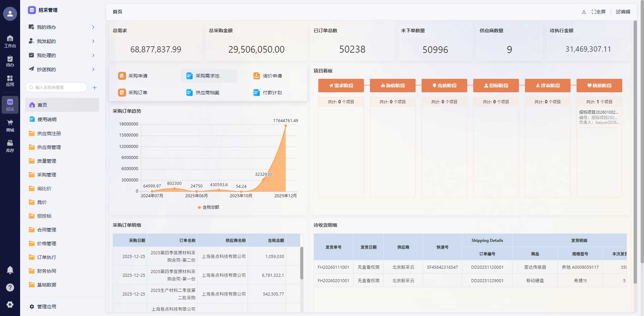
Task: Select 首页 in navigation menu
Action: [62, 105]
